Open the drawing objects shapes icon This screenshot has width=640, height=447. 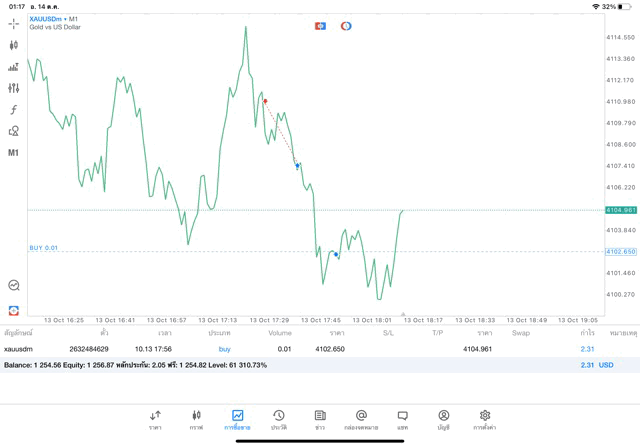coord(14,131)
